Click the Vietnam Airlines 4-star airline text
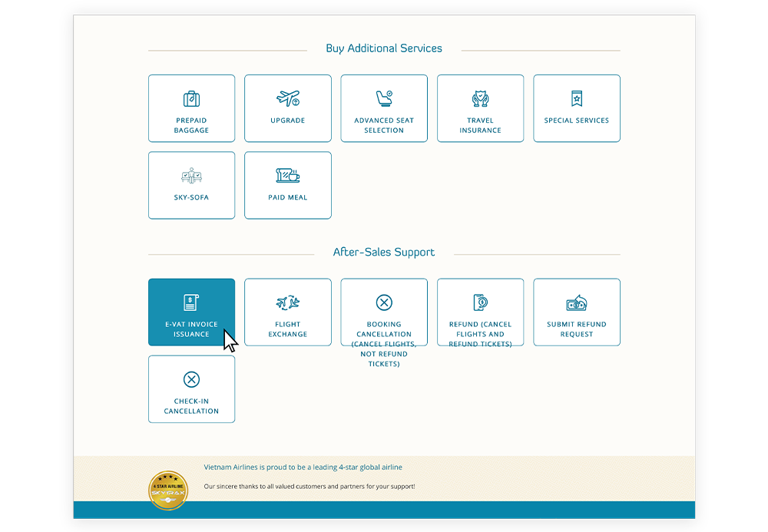 (304, 467)
